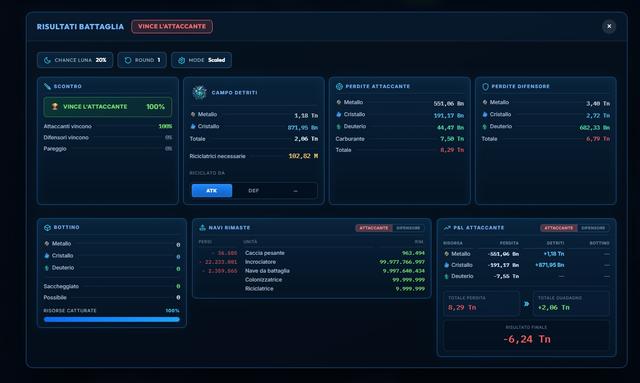Click the Incrociatore row
Image resolution: width=640 pixels, height=383 pixels.
click(311, 262)
